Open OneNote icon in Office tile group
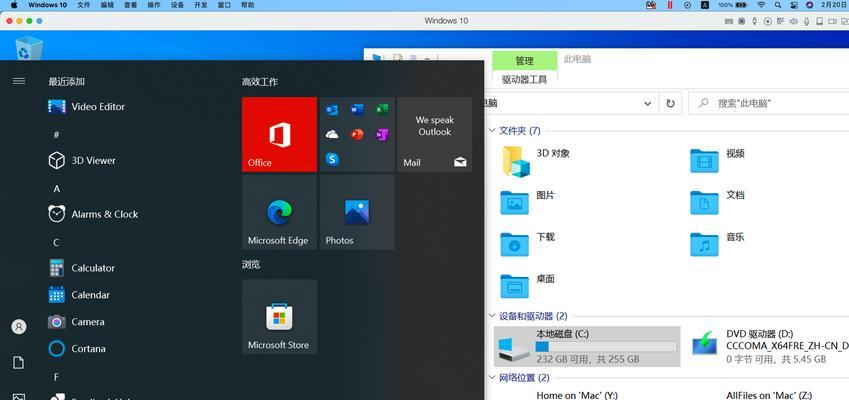849x400 pixels. 382,135
